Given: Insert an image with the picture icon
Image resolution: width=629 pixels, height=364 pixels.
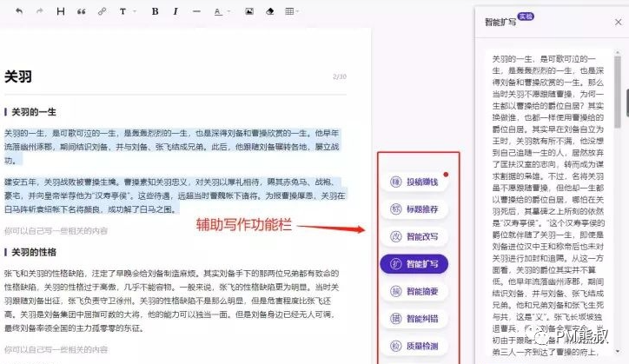Looking at the screenshot, I should [249, 11].
